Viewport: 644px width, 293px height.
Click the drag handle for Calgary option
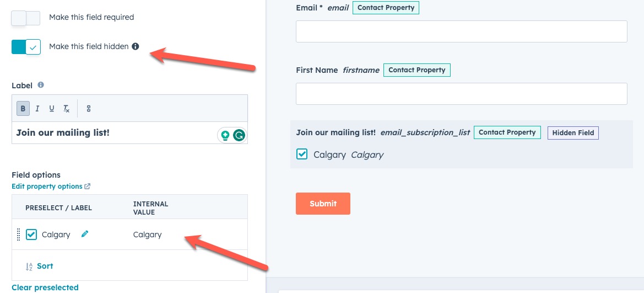click(x=18, y=235)
